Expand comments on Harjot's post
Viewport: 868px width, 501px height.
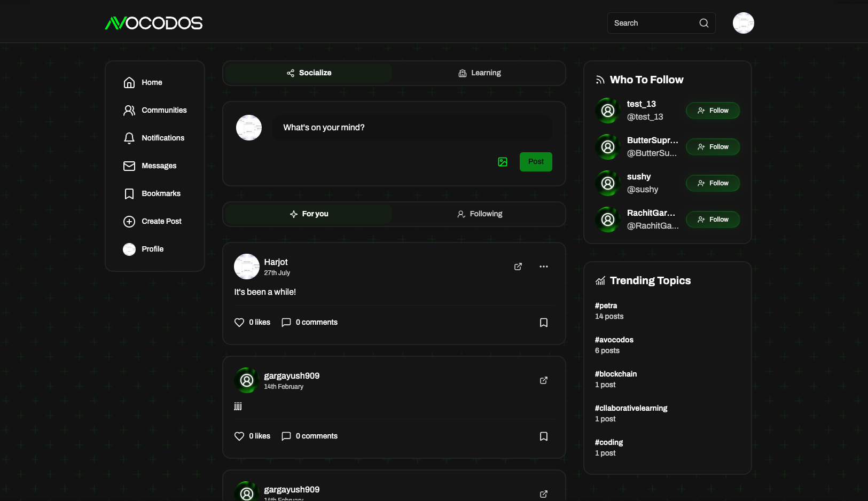pyautogui.click(x=286, y=322)
